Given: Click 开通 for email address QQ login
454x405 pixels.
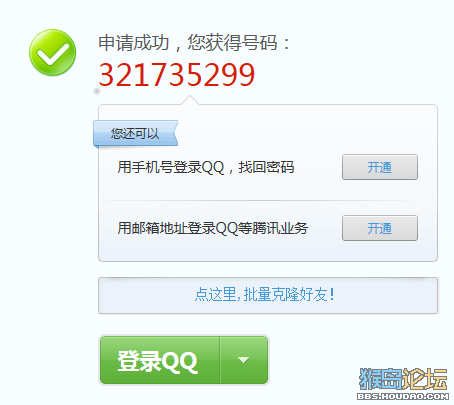Looking at the screenshot, I should point(380,228).
